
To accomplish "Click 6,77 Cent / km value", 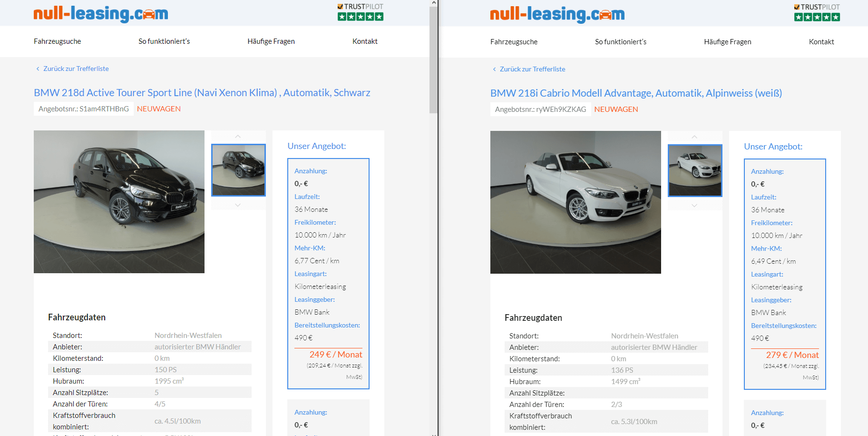I will coord(317,261).
